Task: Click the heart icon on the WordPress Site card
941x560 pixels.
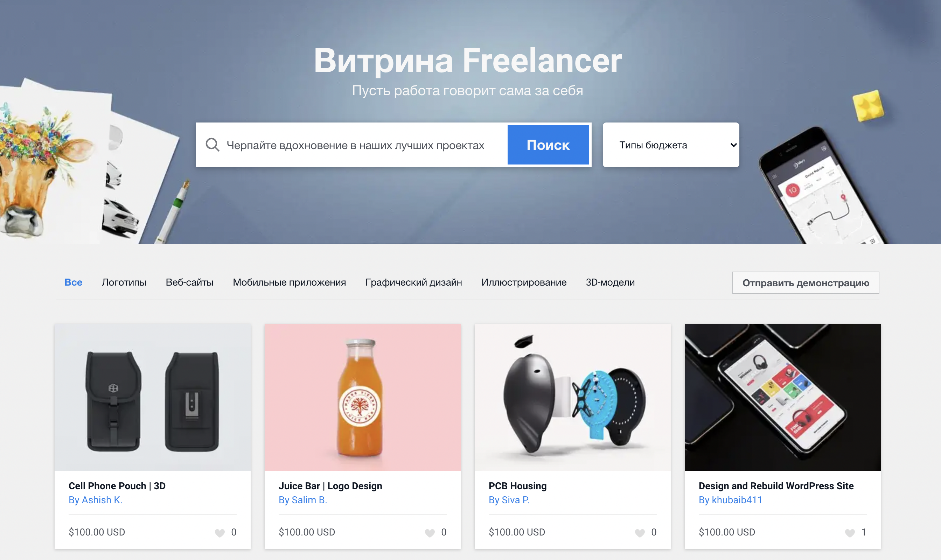Action: [850, 532]
